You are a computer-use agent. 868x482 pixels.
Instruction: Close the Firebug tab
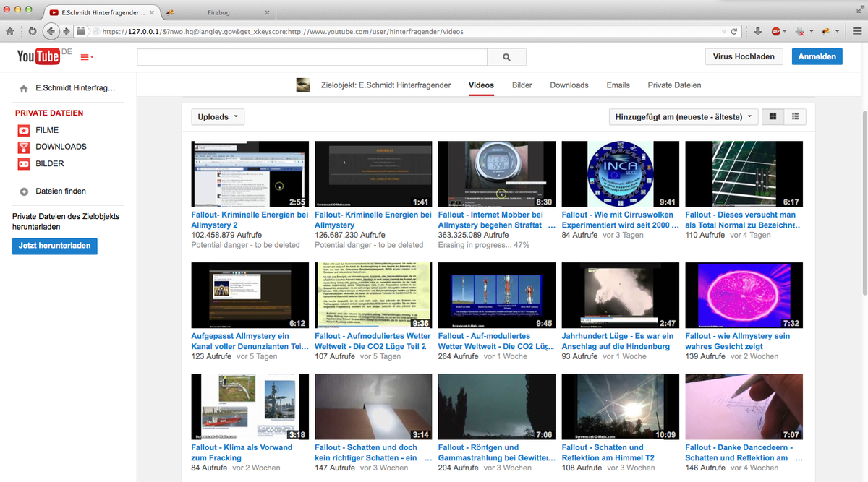pyautogui.click(x=267, y=12)
